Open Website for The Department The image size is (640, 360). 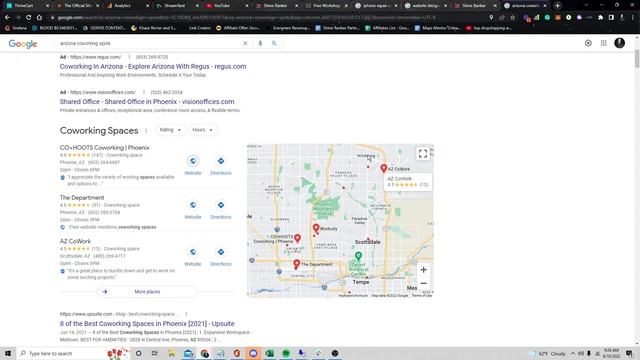click(193, 209)
